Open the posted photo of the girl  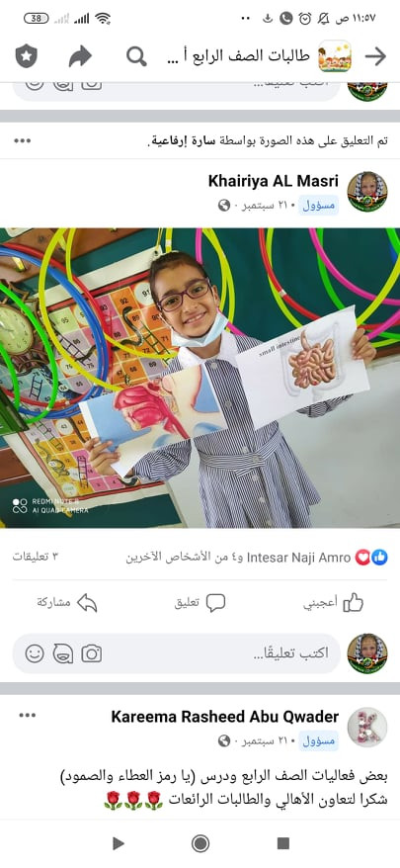[x=200, y=378]
